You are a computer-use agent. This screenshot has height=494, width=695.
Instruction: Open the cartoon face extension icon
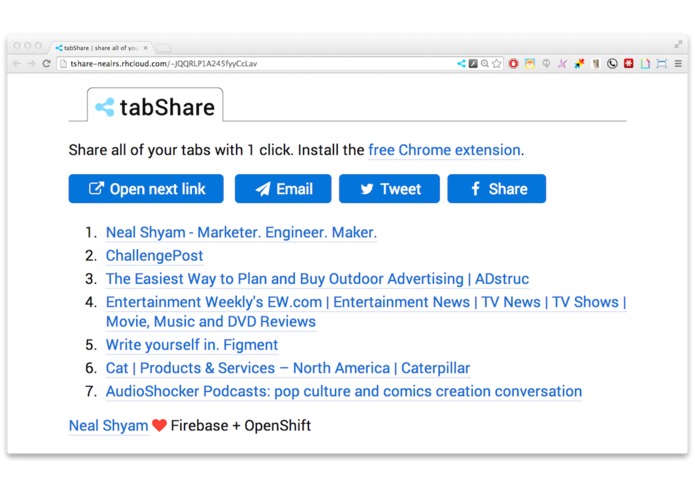530,64
